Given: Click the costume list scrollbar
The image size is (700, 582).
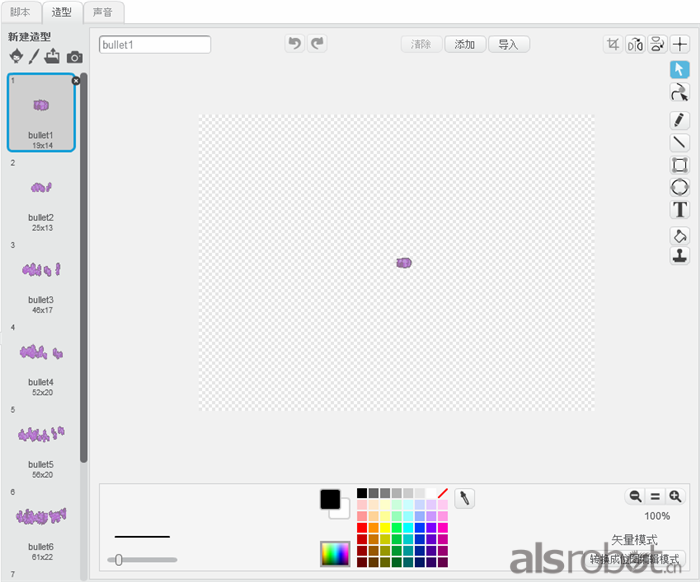Looking at the screenshot, I should pos(83,268).
